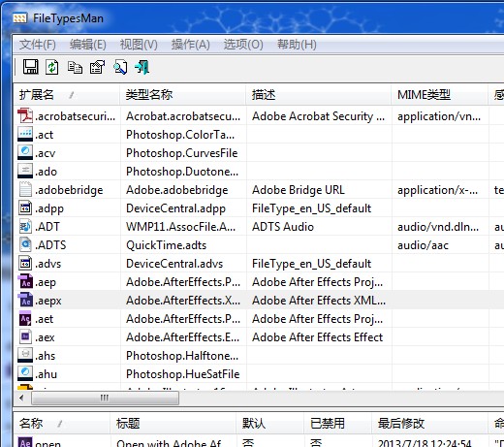The width and height of the screenshot is (504, 447).
Task: Click the Exit door toolbar icon
Action: click(x=142, y=67)
